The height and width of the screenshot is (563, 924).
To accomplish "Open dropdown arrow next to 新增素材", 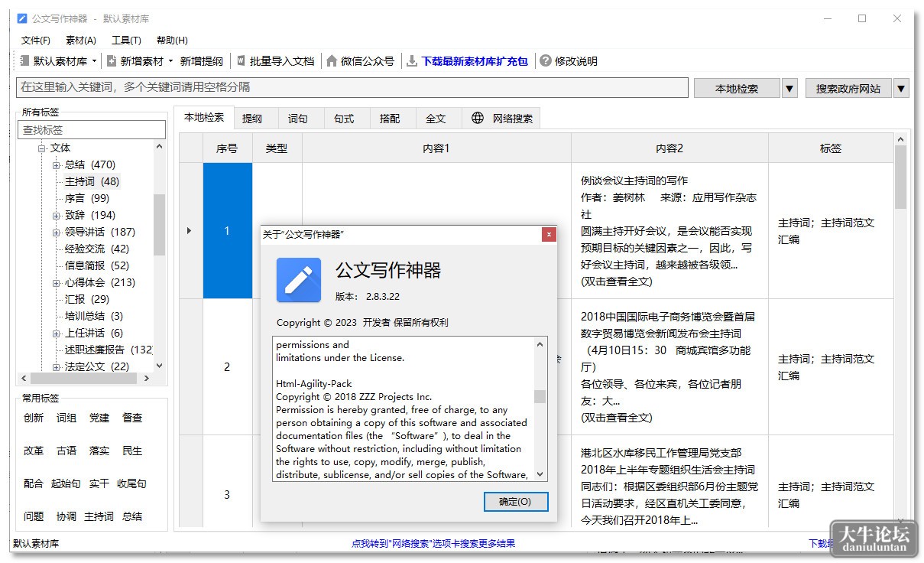I will (x=171, y=61).
